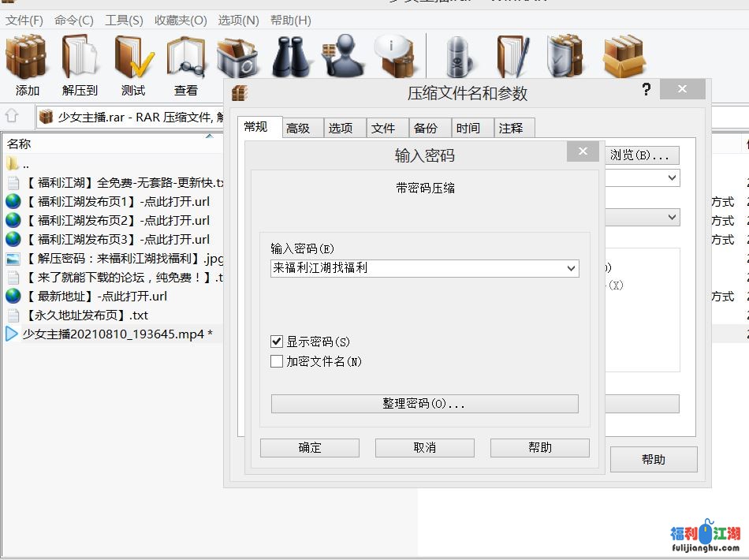Viewport: 749px width, 560px height.
Task: Click the binoculars Find toolbar icon
Action: pyautogui.click(x=293, y=57)
